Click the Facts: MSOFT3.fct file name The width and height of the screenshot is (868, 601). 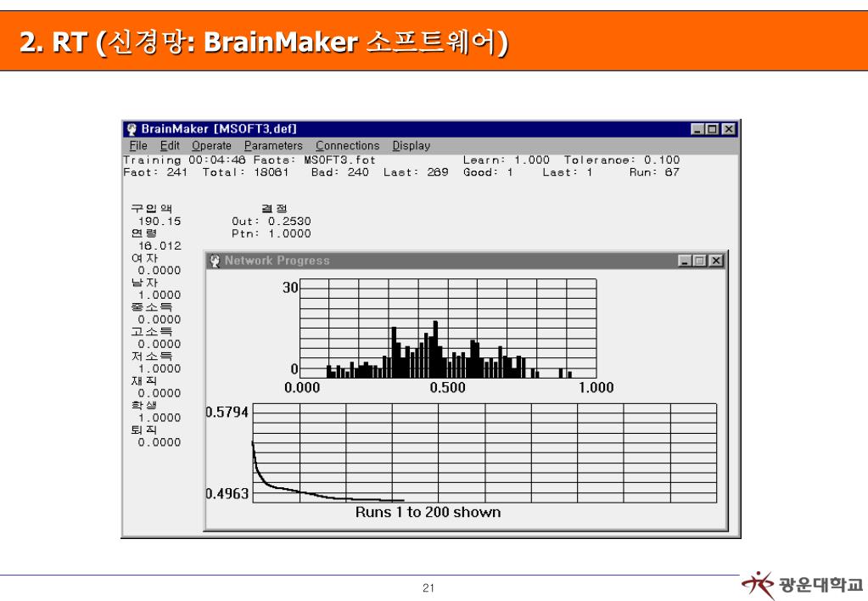(315, 160)
